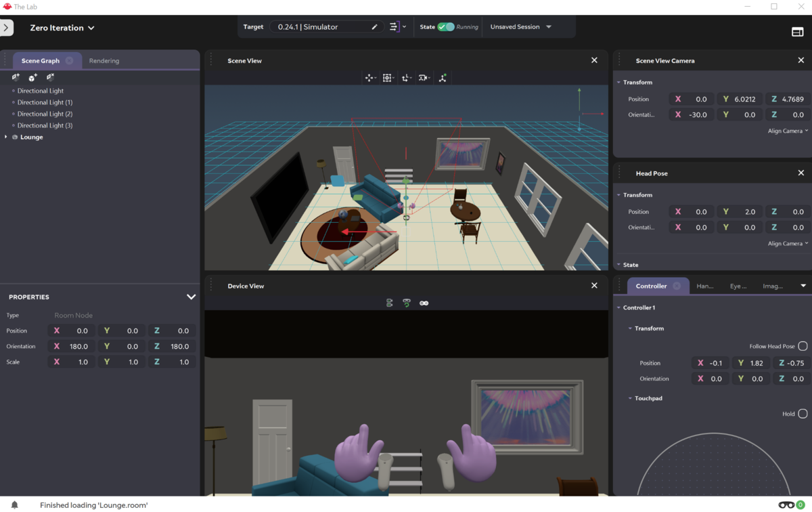Click the axis gizmo icon with green dot
This screenshot has width=812, height=512.
443,78
